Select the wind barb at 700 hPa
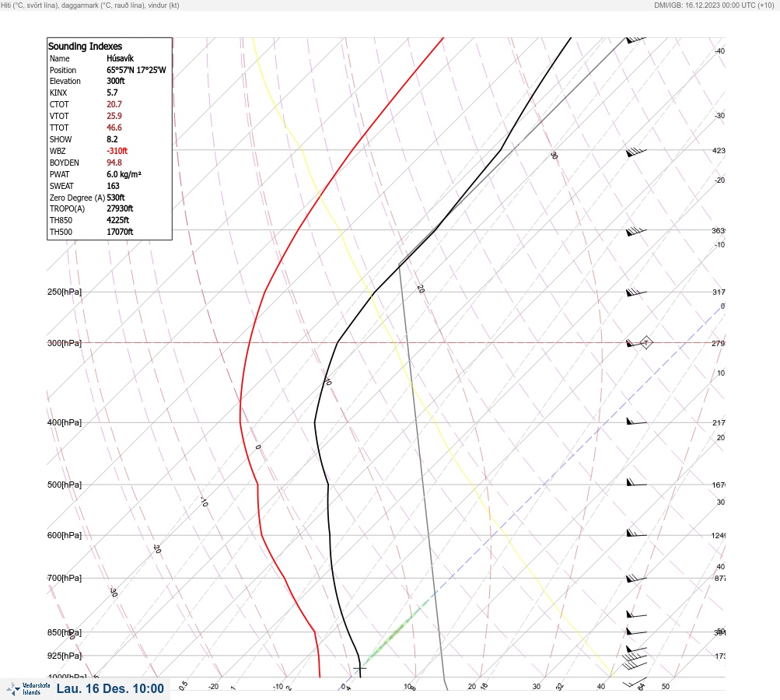This screenshot has height=700, width=780. [x=636, y=578]
